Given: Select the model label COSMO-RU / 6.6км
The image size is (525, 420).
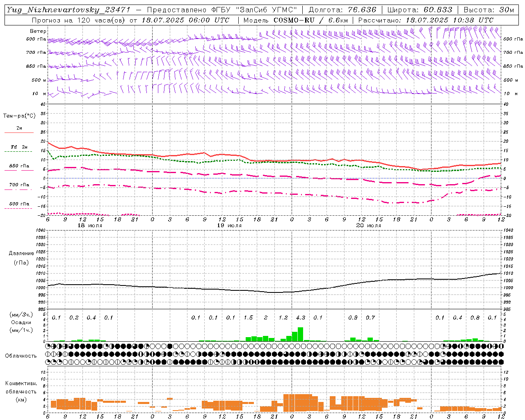Looking at the screenshot, I should (310, 20).
